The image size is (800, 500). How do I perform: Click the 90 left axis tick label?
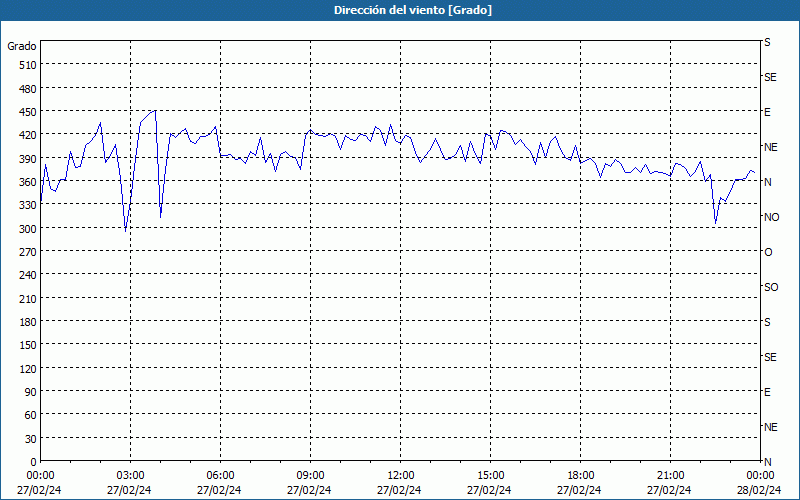point(31,391)
